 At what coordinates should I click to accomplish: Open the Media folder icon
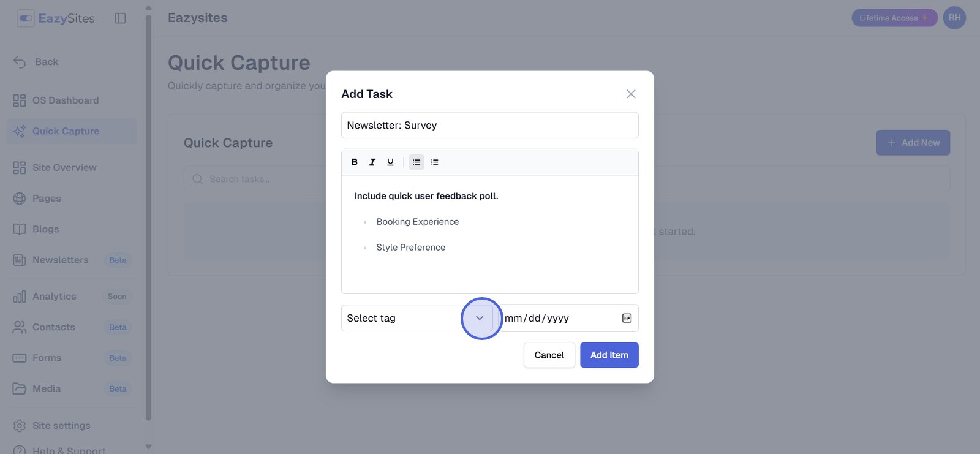tap(20, 388)
